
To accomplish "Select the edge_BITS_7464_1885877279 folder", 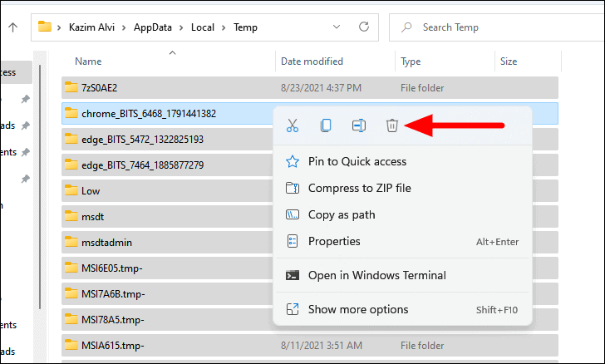I will pos(167,165).
